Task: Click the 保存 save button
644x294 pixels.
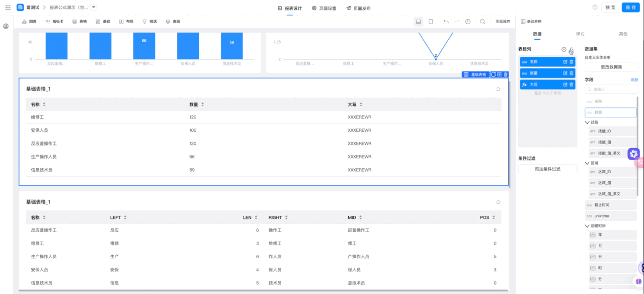Action: (x=631, y=8)
